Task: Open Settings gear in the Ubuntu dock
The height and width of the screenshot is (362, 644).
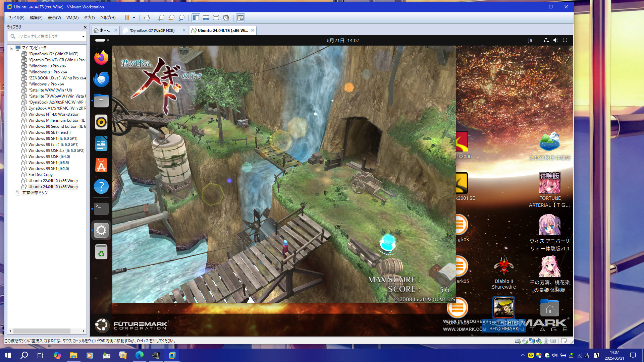Action: [x=101, y=230]
